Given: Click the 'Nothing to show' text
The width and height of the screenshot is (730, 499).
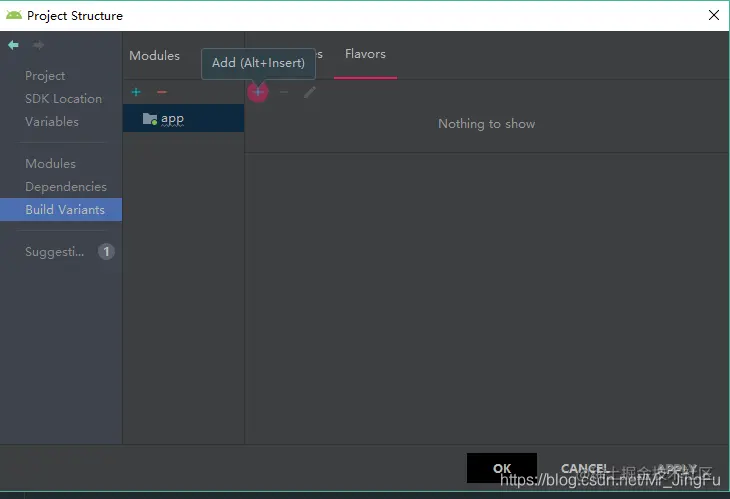Looking at the screenshot, I should [487, 124].
